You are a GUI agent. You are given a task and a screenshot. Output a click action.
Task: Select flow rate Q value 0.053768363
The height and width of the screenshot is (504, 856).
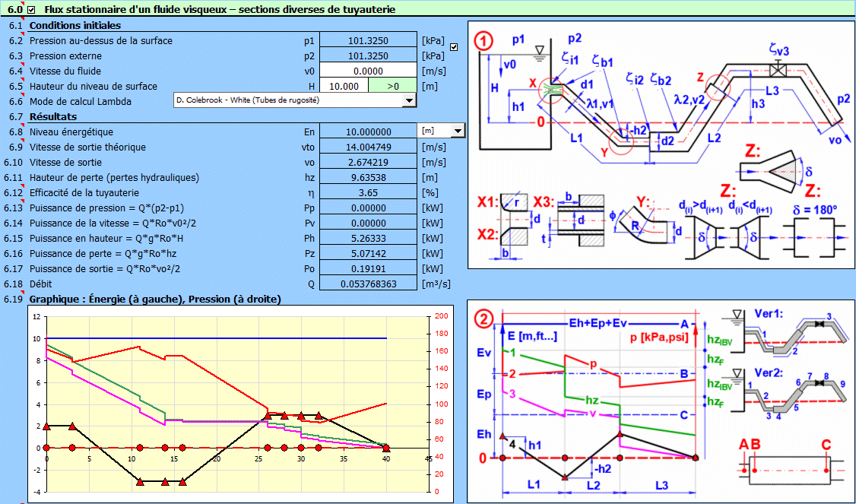pyautogui.click(x=369, y=284)
